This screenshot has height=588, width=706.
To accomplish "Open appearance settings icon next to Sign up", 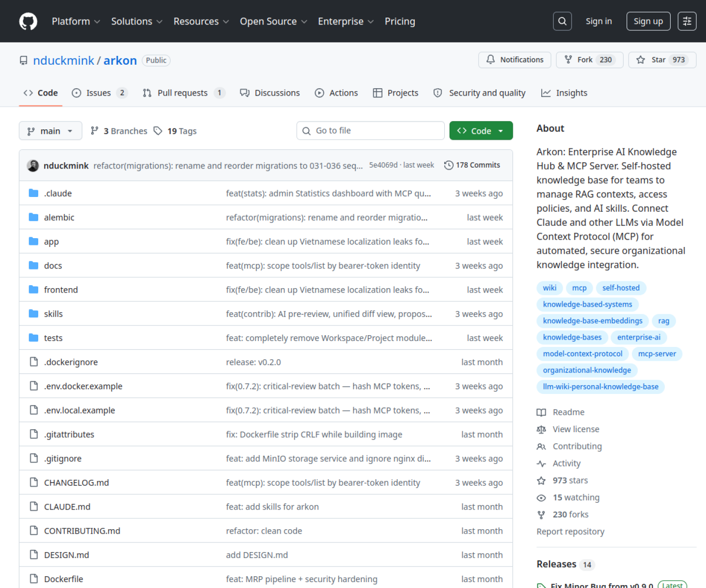I will [x=687, y=21].
